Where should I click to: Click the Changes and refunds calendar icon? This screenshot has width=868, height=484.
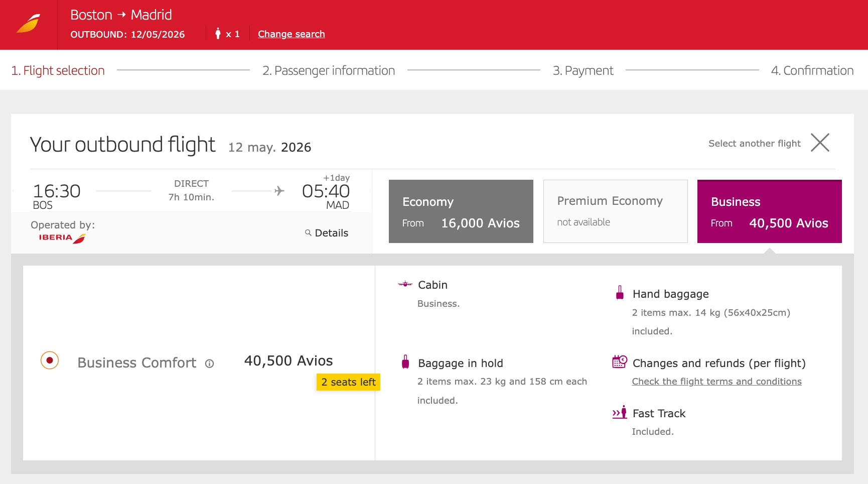[620, 361]
